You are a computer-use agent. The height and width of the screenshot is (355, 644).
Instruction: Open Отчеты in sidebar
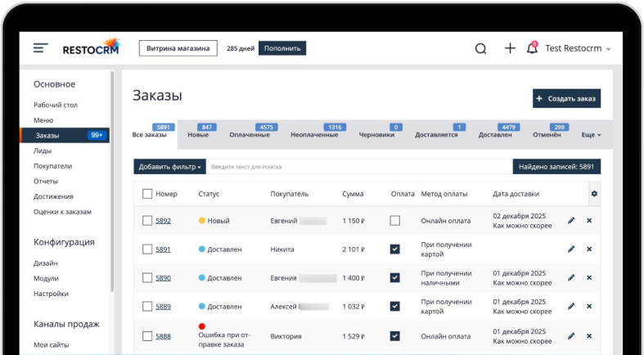[x=46, y=182]
